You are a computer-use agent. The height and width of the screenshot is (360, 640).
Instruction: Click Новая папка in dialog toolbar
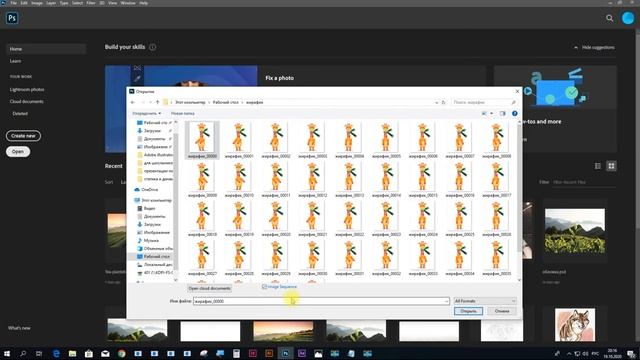click(182, 113)
